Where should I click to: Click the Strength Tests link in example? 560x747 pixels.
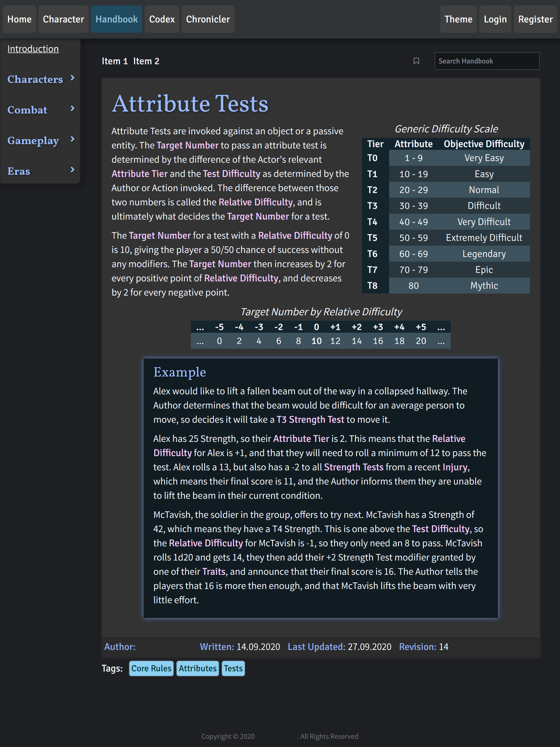click(354, 467)
